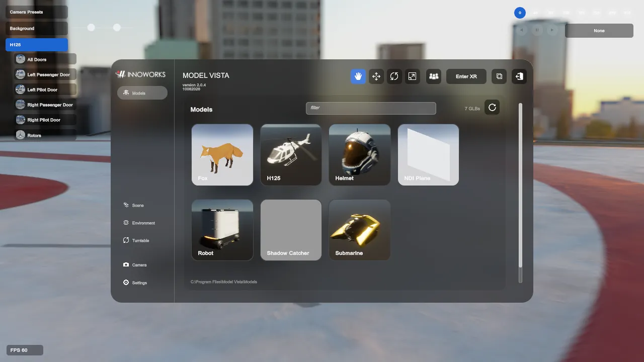Open the multi-user people icon
This screenshot has height=362, width=644.
[x=434, y=76]
